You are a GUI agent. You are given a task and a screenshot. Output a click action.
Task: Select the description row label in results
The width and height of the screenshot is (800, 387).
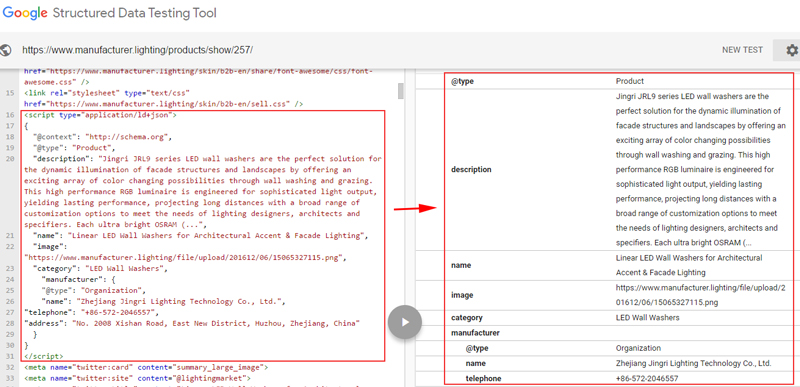pos(471,169)
